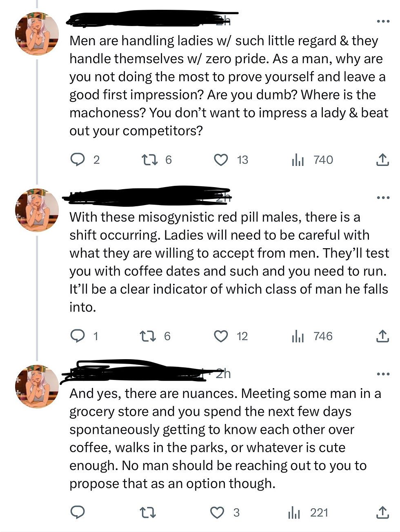This screenshot has height=532, width=400.
Task: Open more options on the second tweet
Action: [383, 198]
